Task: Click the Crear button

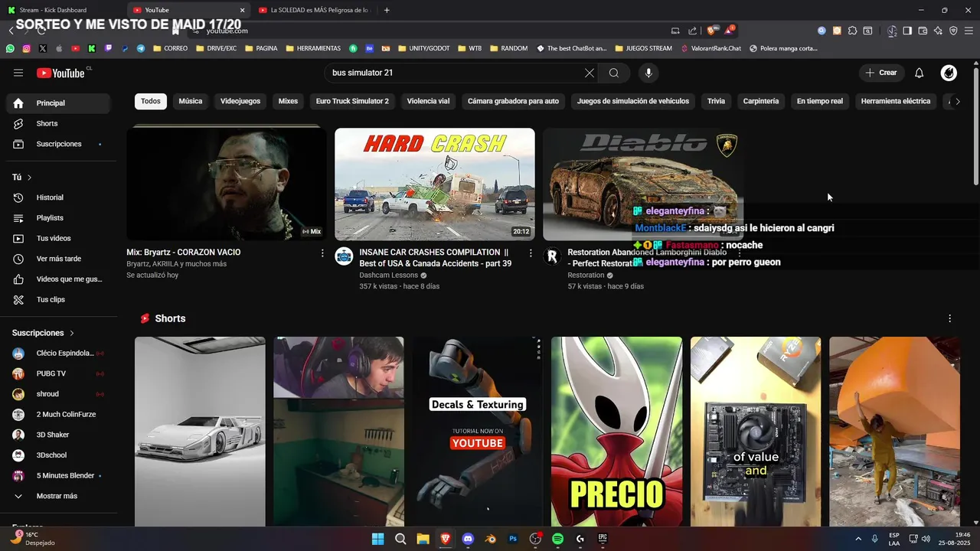Action: tap(881, 73)
